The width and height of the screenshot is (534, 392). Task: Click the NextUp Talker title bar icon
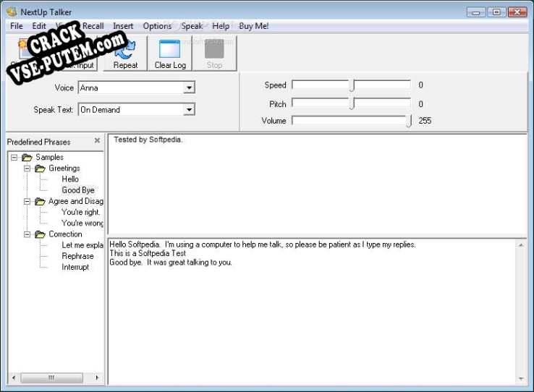12,12
